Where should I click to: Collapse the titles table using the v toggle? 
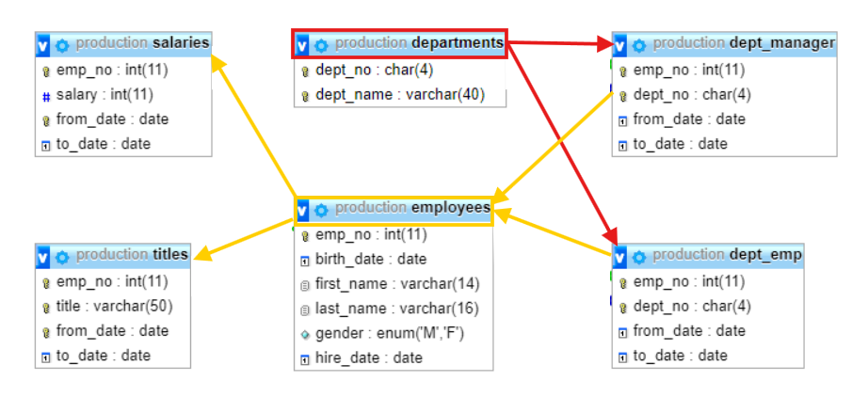(x=43, y=257)
